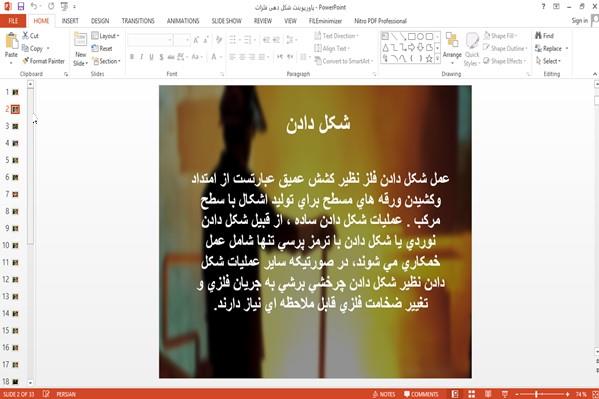
Task: Click the Save icon in quick access toolbar
Action: (x=21, y=6)
